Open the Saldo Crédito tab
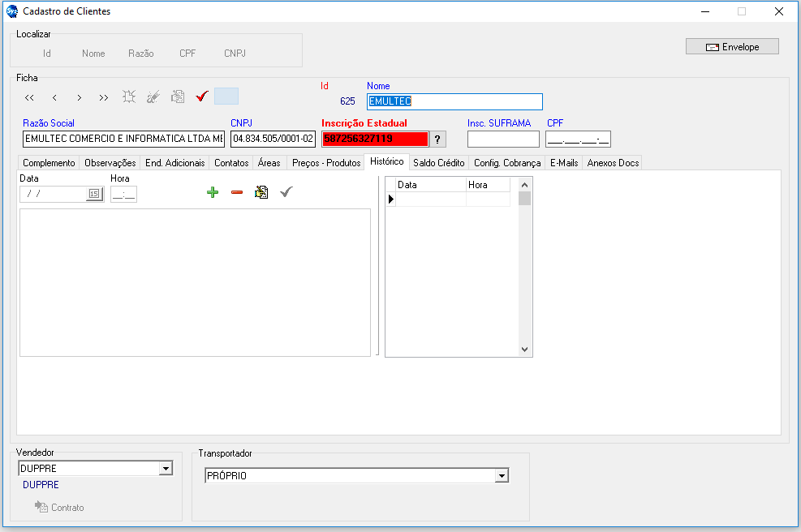This screenshot has width=801, height=532. (438, 163)
